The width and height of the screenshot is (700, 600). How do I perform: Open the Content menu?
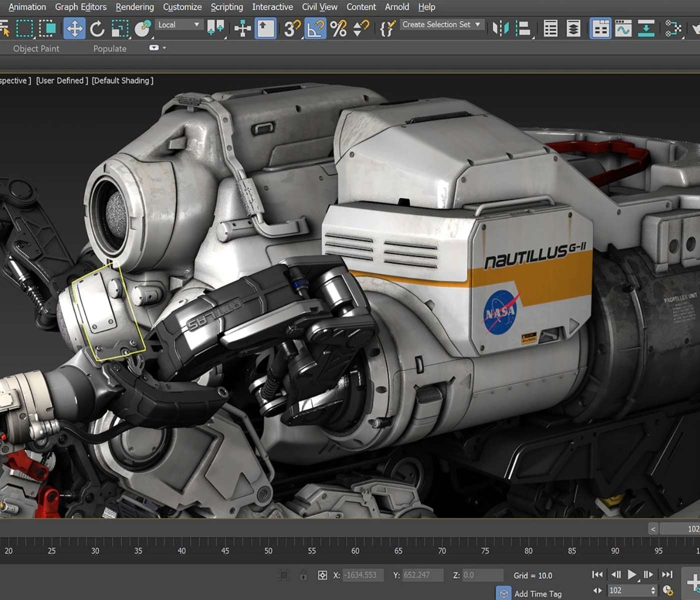[361, 7]
